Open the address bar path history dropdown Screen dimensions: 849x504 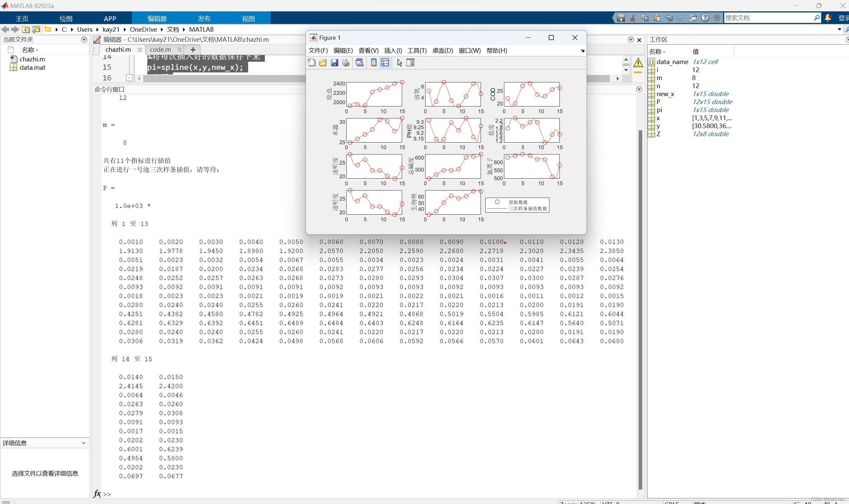point(840,30)
